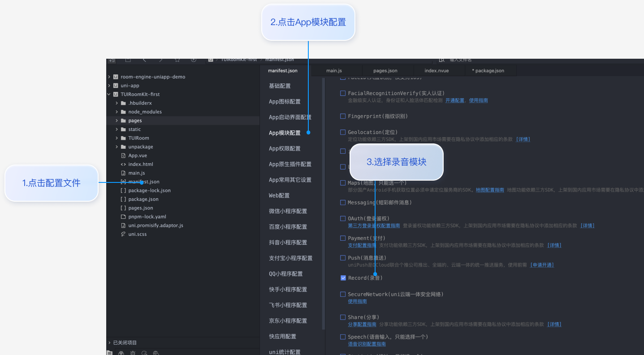Image resolution: width=644 pixels, height=355 pixels.
Task: Open the App权限配置 settings section
Action: 285,148
